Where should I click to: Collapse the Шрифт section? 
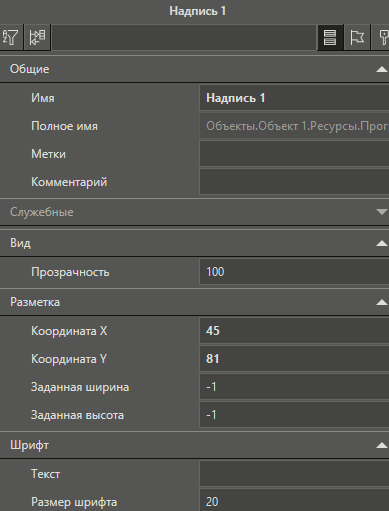382,445
